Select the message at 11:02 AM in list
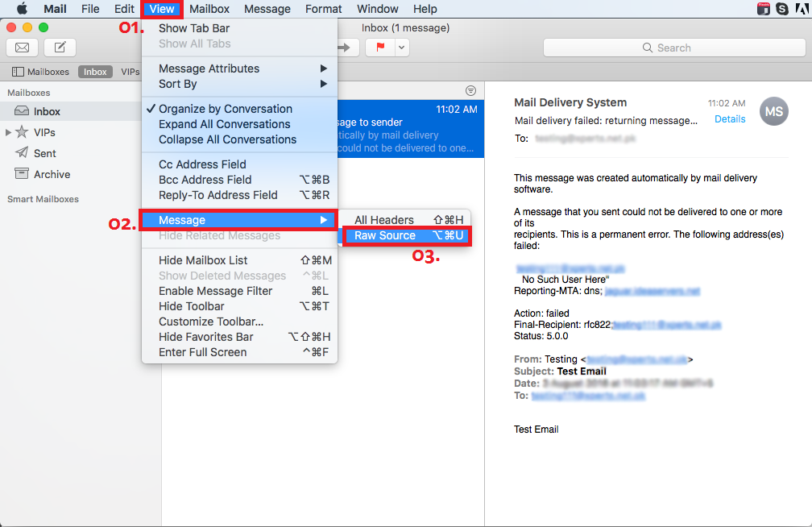This screenshot has height=527, width=812. click(x=411, y=128)
